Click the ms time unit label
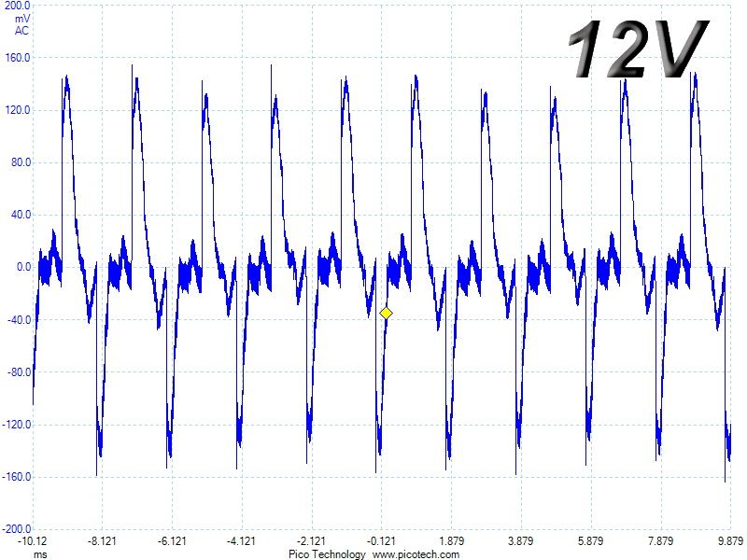The image size is (747, 560). tap(40, 554)
